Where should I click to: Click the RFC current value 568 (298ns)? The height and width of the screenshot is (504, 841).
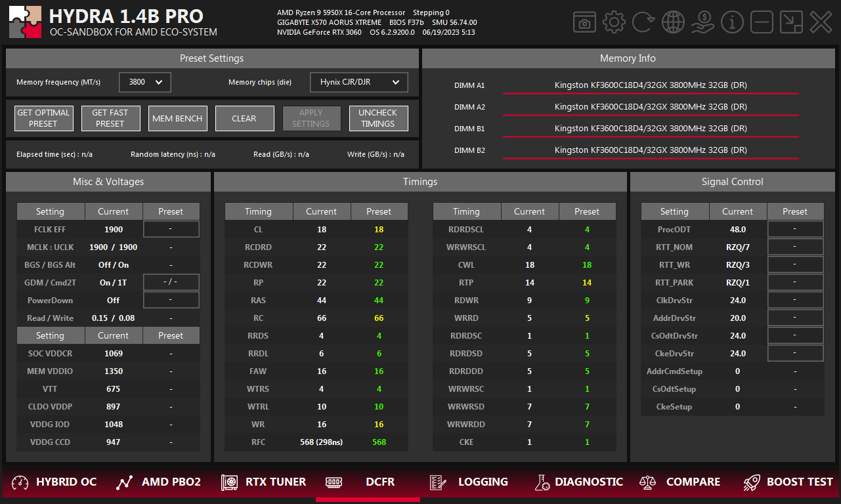pos(321,442)
